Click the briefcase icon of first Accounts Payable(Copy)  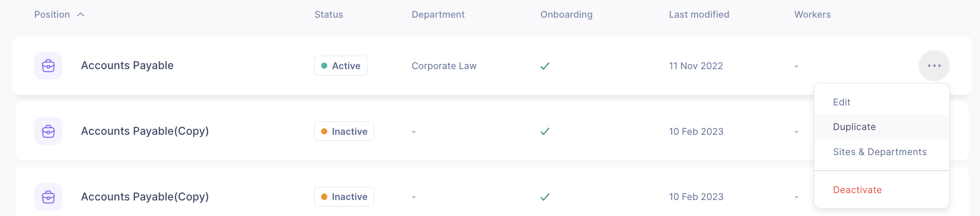pyautogui.click(x=48, y=131)
